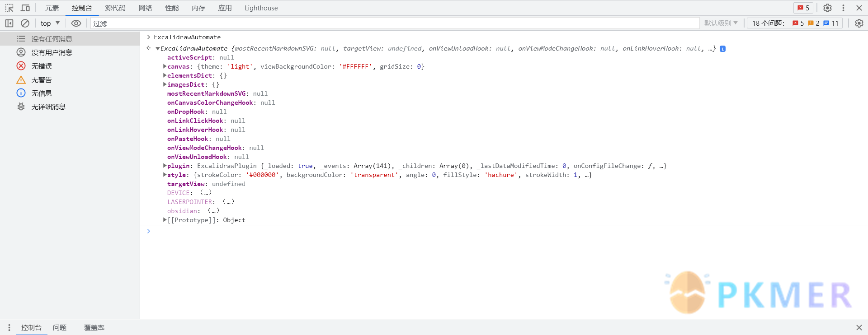The image size is (868, 335).
Task: Click the blue info icon after ExcalidrawAutomate object
Action: point(722,49)
